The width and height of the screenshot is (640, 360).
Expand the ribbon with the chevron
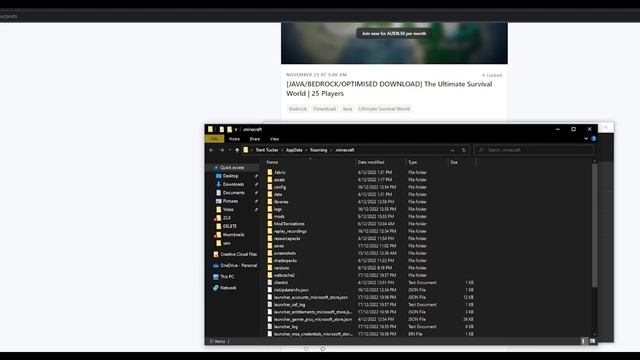click(x=586, y=139)
